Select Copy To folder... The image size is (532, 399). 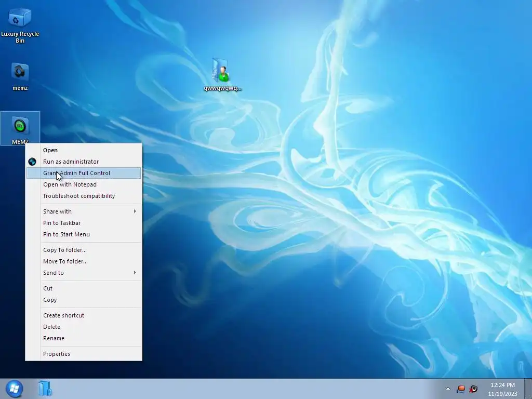(84, 250)
